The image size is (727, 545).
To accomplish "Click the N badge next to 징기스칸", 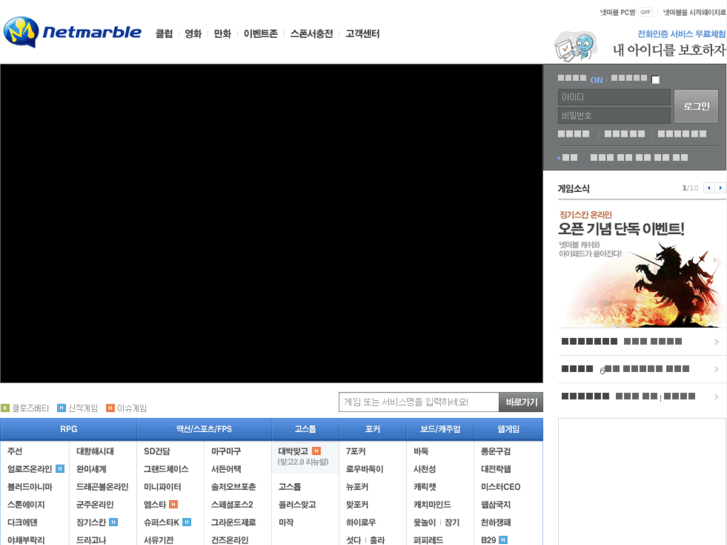I will tap(113, 522).
